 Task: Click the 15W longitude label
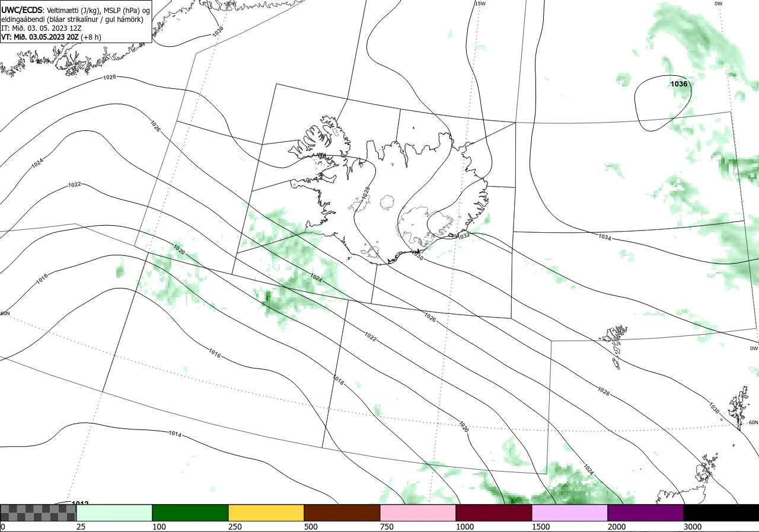coord(480,4)
